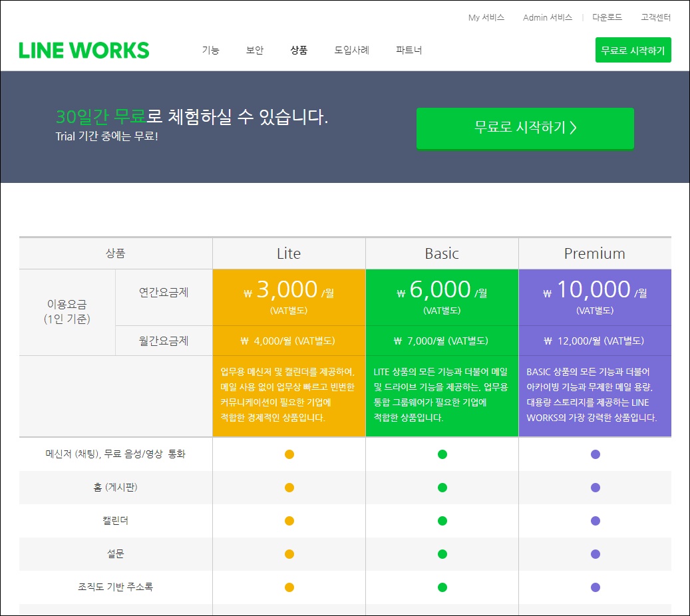This screenshot has width=690, height=616.
Task: Click the Premium purple dot for 홈 (게시판) row
Action: click(596, 488)
